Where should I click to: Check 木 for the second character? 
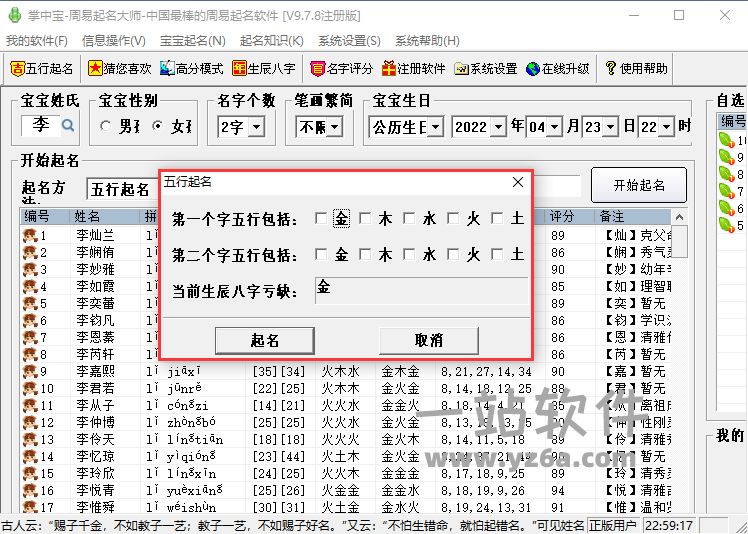click(365, 254)
